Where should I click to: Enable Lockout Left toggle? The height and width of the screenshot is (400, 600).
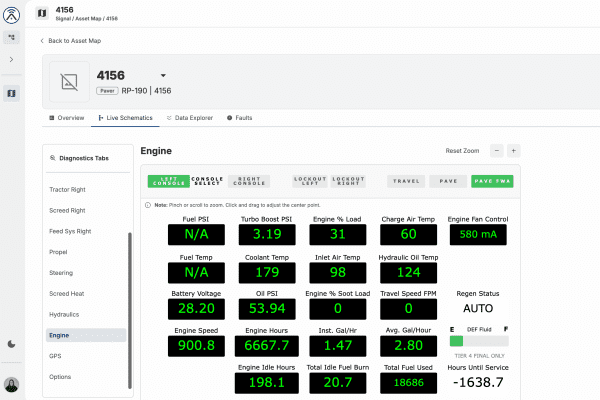click(310, 182)
